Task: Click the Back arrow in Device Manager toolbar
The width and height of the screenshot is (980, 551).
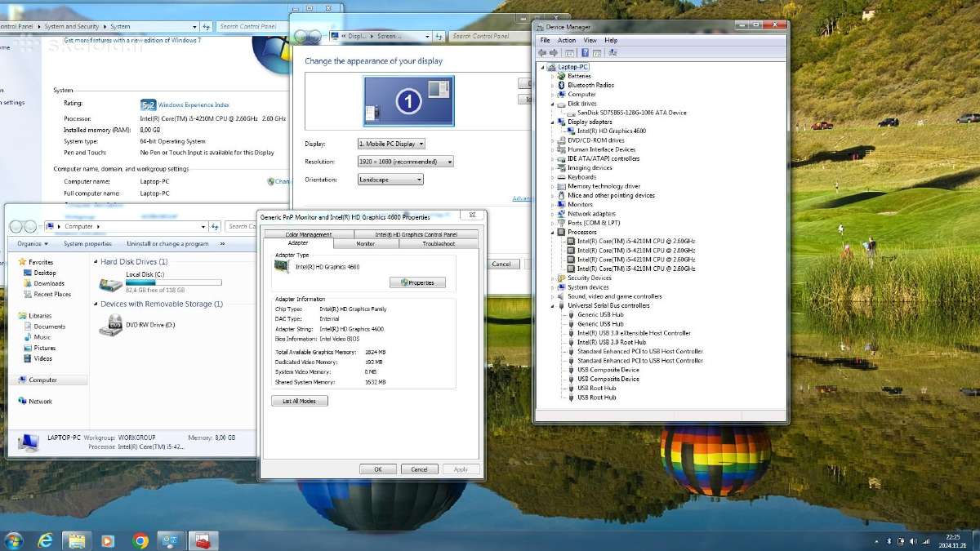Action: [542, 52]
